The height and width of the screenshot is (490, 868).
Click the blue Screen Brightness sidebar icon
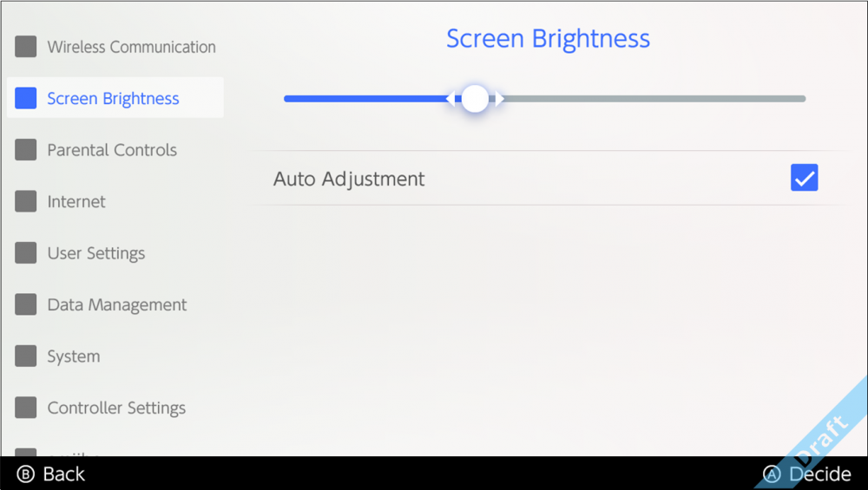coord(26,98)
